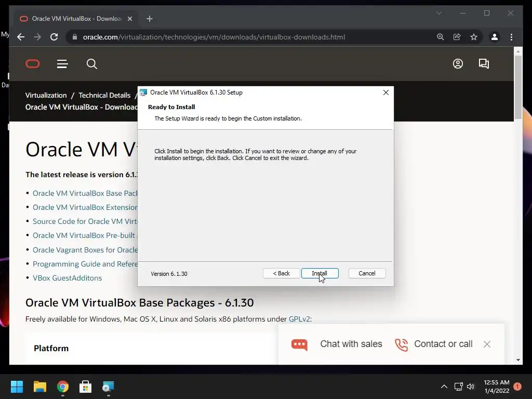The height and width of the screenshot is (399, 532).
Task: Click the site lock security icon
Action: (x=75, y=37)
